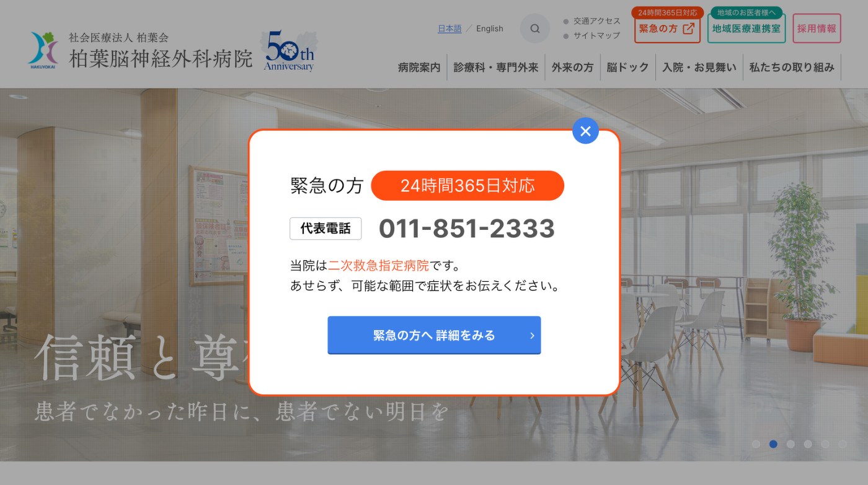
Task: Open the 病院案内 menu
Action: click(419, 67)
